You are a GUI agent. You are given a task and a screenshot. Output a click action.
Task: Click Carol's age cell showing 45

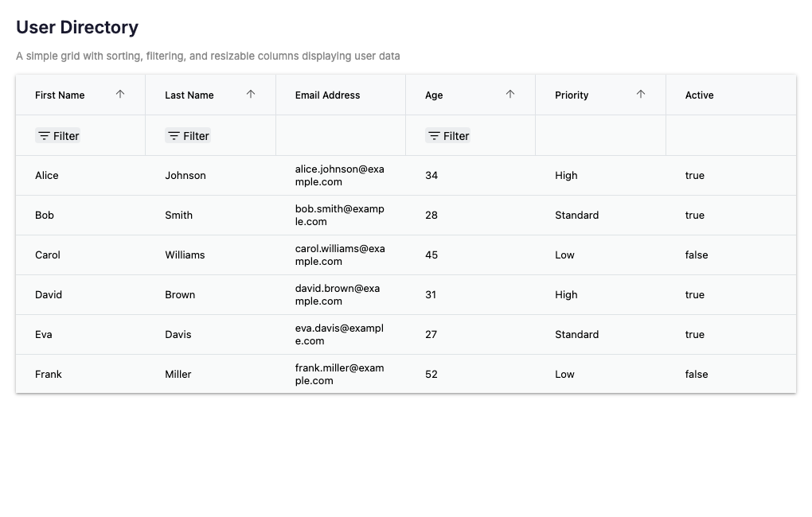coord(431,255)
